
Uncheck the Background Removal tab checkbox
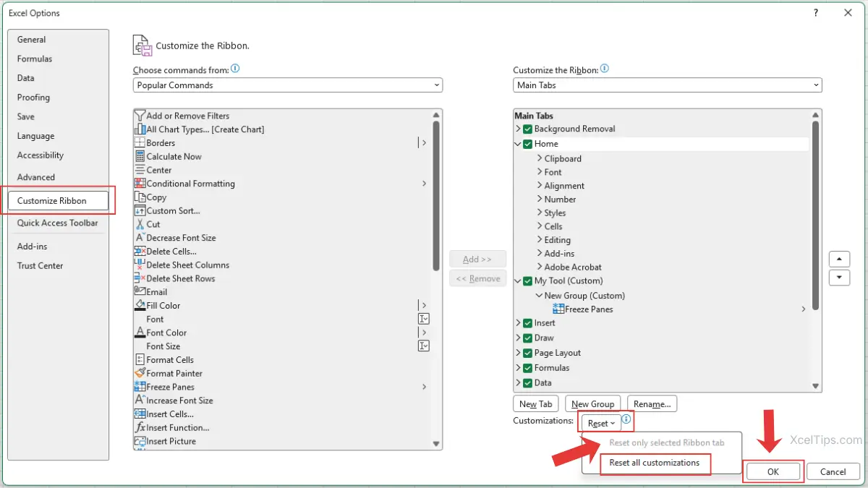tap(527, 129)
